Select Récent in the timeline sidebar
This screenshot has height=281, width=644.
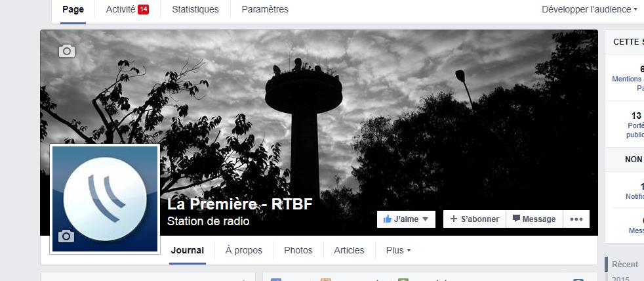626,264
